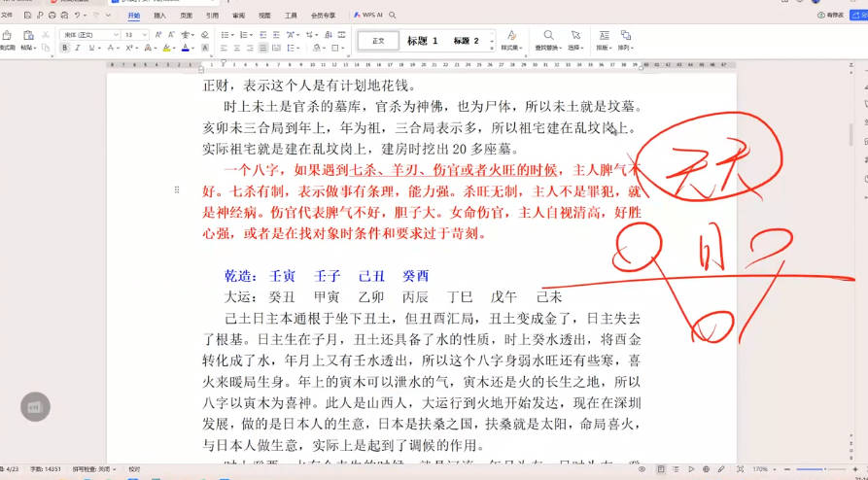Switch to the 插入 ribbon tab
Viewport: 868px width, 480px height.
click(159, 16)
